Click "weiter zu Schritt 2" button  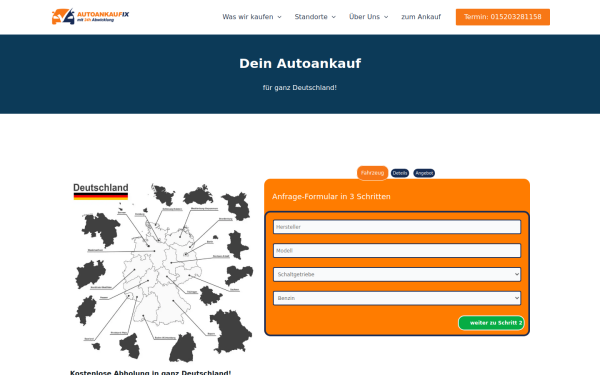(491, 323)
